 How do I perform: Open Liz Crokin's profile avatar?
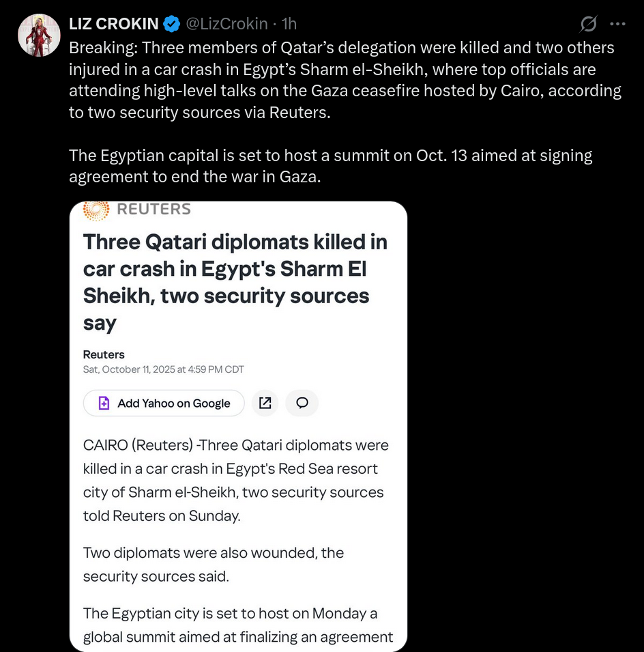[x=39, y=35]
